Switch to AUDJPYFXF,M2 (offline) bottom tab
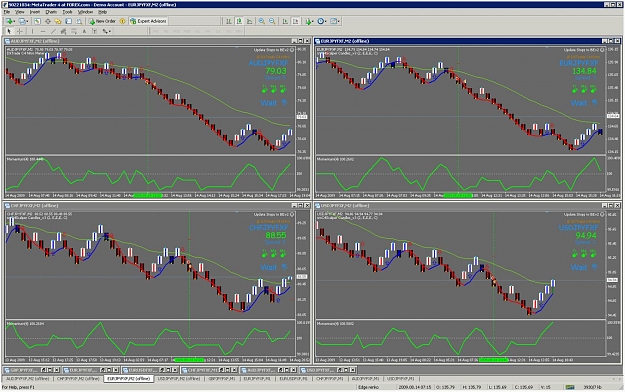Viewport: 625px width, 392px height. point(27,378)
